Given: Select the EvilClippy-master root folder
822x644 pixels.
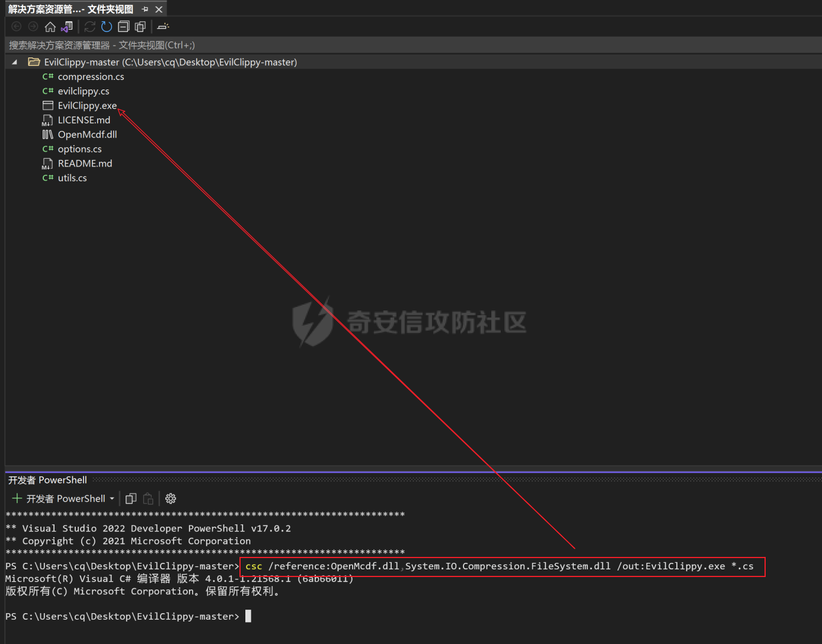Looking at the screenshot, I should [x=170, y=62].
